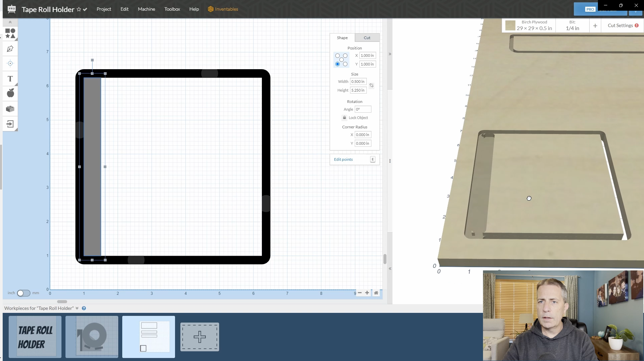Collapse the left tool sidebar arrow
644x361 pixels.
(x=10, y=22)
